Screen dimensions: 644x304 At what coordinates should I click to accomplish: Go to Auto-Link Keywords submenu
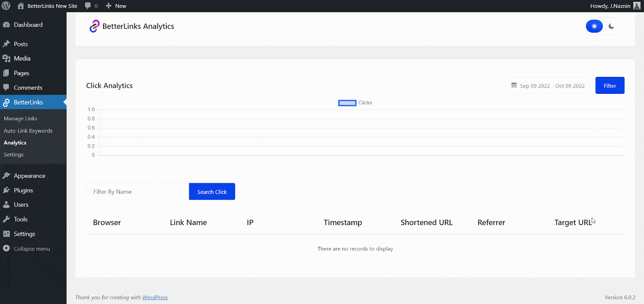click(28, 131)
